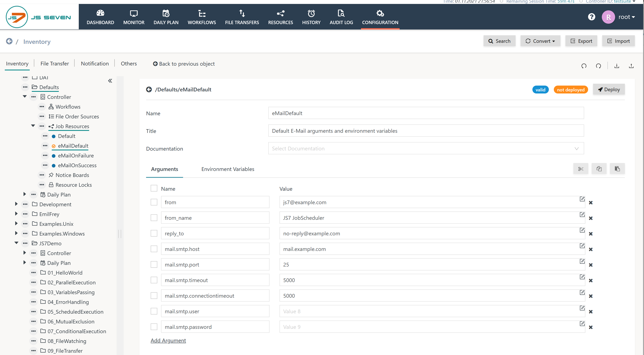Image resolution: width=644 pixels, height=355 pixels.
Task: Expand the EmilFrey folder
Action: point(16,214)
